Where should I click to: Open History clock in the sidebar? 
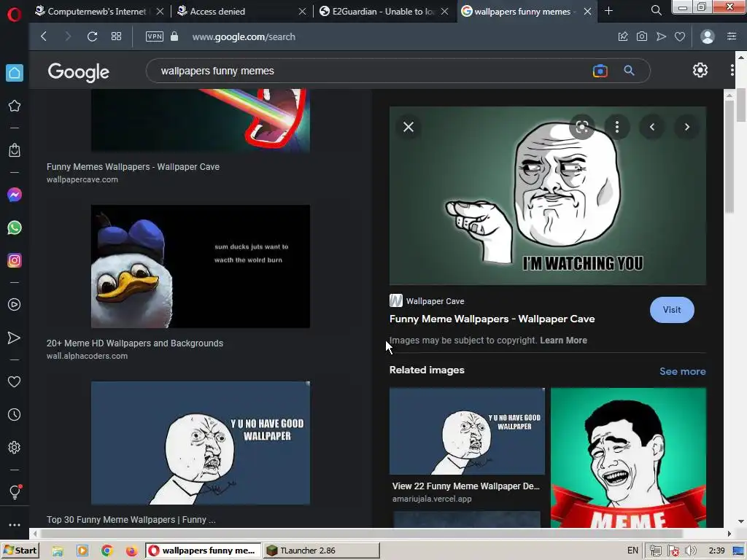click(x=15, y=415)
